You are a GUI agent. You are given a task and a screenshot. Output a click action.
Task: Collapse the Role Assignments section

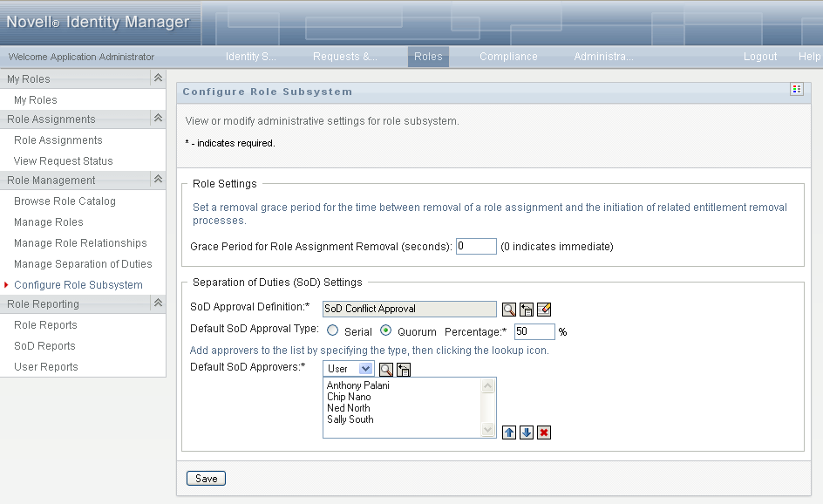pyautogui.click(x=158, y=119)
